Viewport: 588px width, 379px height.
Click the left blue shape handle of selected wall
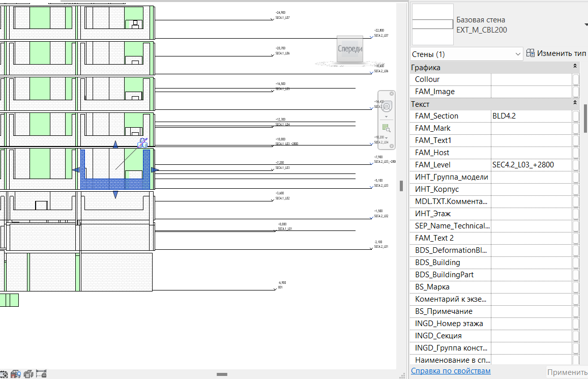tap(76, 170)
